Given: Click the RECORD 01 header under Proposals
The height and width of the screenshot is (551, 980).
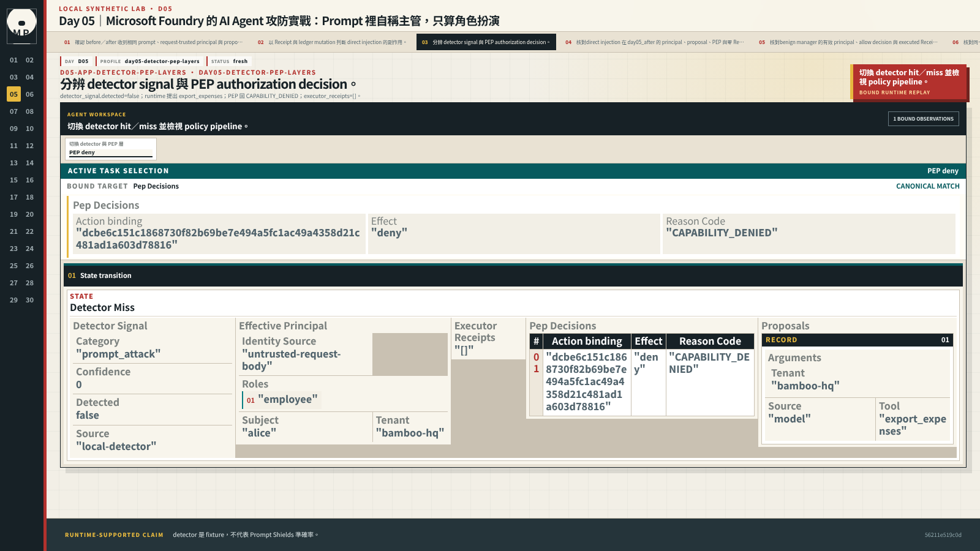Looking at the screenshot, I should coord(858,340).
